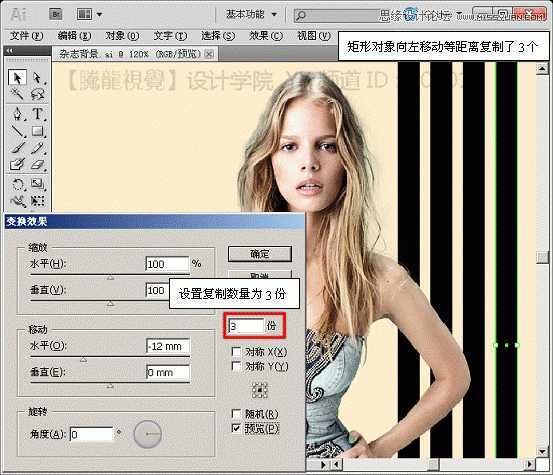Screen dimensions: 553x475
Task: Click the search magnifier icon
Action: (301, 16)
